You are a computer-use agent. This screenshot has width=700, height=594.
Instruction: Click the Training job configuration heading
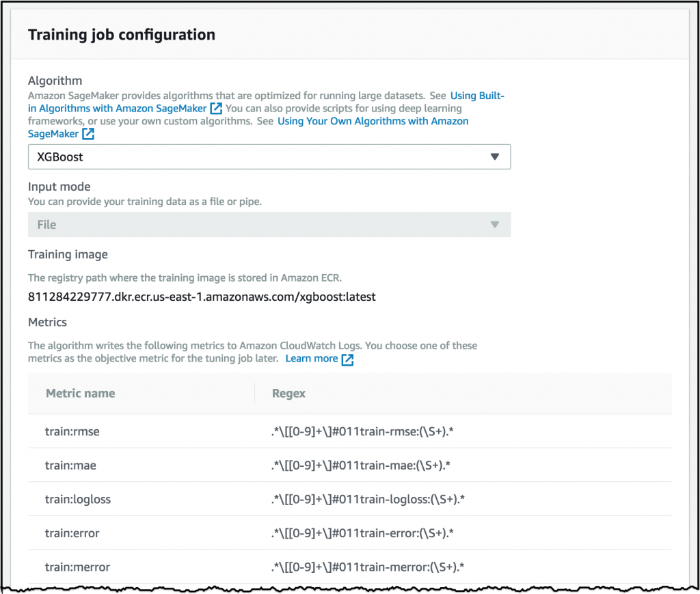point(122,34)
